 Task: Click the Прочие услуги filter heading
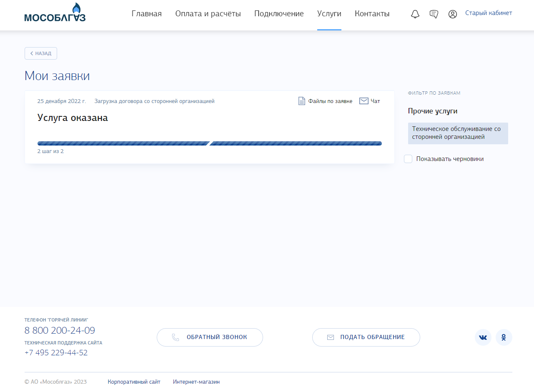[x=433, y=111]
